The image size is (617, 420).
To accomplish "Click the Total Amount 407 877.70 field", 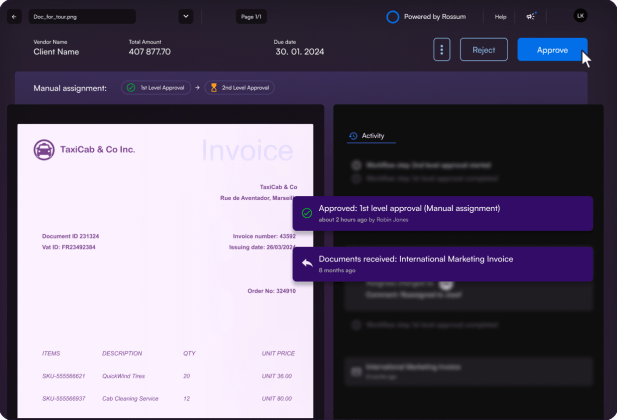I will 149,51.
